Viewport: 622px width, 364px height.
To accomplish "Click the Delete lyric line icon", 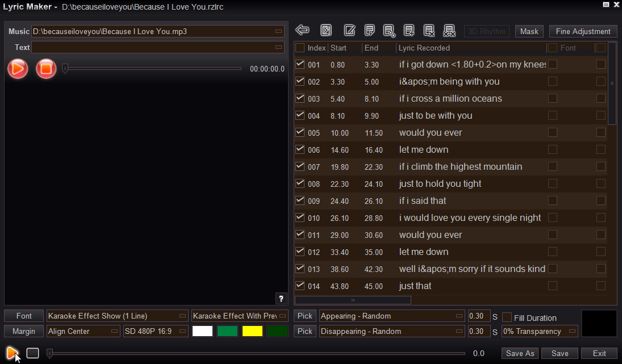I will coord(429,30).
